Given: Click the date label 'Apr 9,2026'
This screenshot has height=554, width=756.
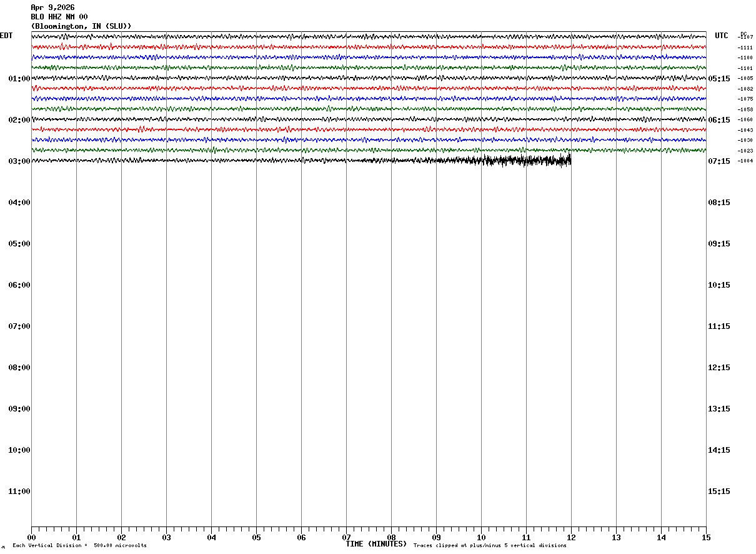Looking at the screenshot, I should [x=52, y=8].
